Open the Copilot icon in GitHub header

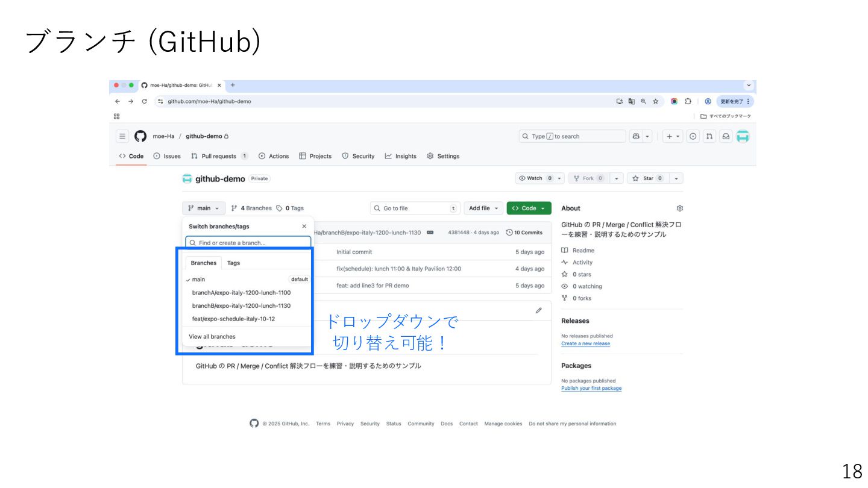(x=636, y=136)
